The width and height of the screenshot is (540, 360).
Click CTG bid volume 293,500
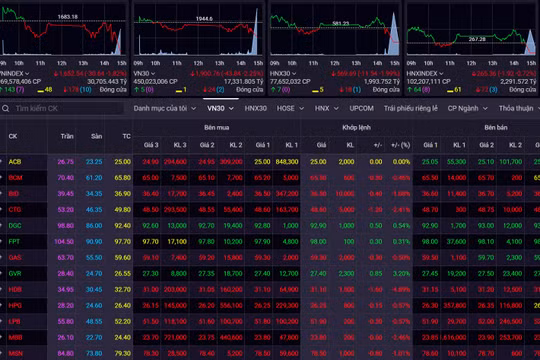pos(175,209)
